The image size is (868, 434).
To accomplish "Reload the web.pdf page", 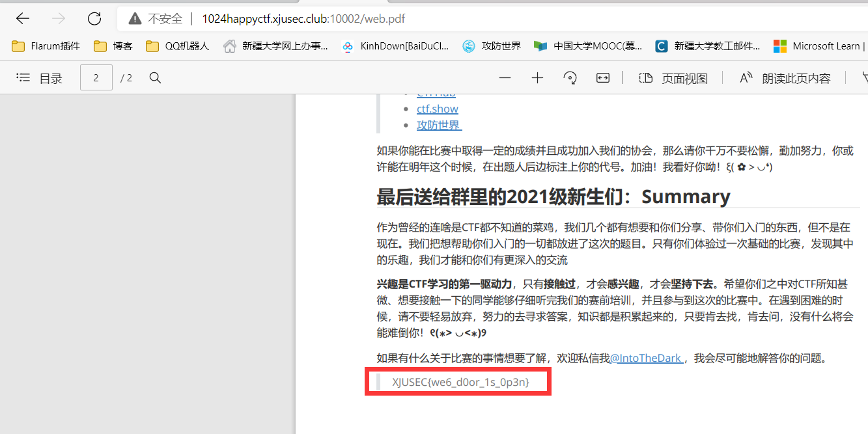I will coord(94,19).
